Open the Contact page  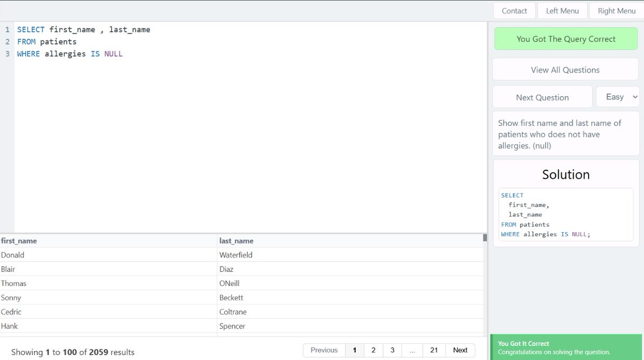[x=514, y=11]
